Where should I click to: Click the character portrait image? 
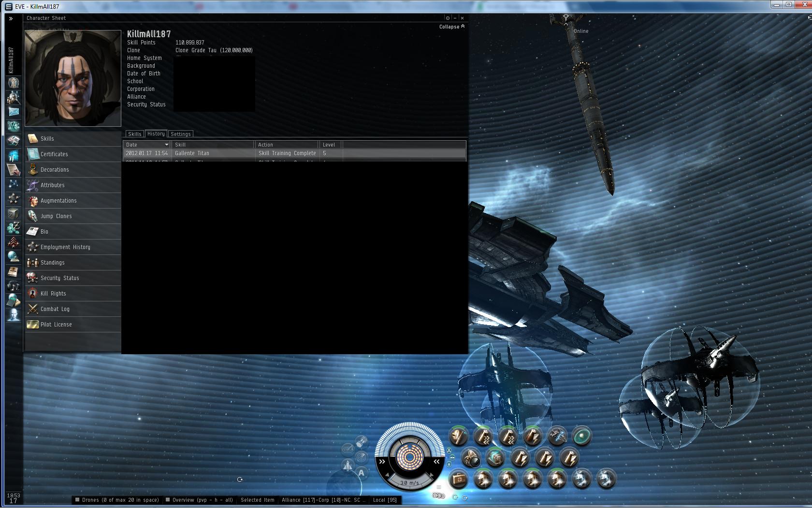pyautogui.click(x=73, y=78)
